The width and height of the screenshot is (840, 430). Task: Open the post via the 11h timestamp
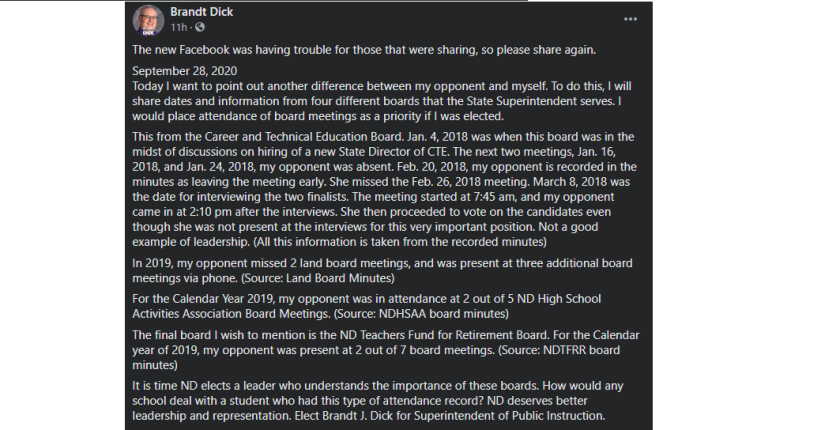(179, 27)
